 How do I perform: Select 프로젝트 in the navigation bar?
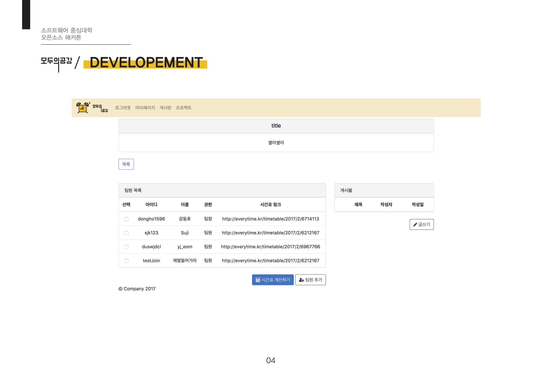(x=184, y=108)
